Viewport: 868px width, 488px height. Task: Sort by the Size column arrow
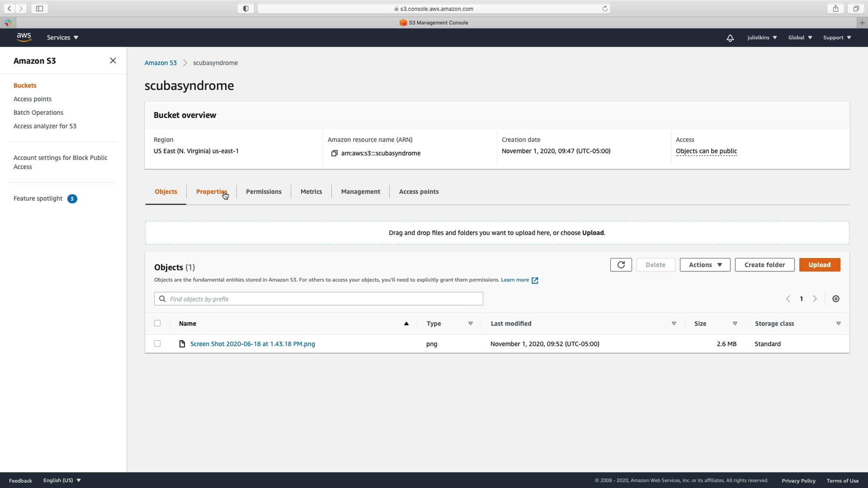click(x=735, y=324)
